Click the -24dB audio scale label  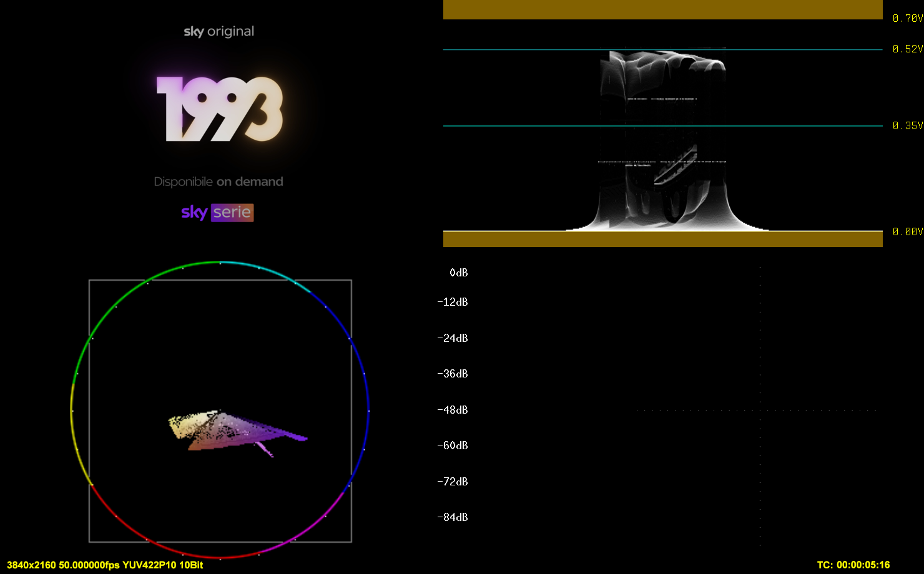tap(453, 338)
